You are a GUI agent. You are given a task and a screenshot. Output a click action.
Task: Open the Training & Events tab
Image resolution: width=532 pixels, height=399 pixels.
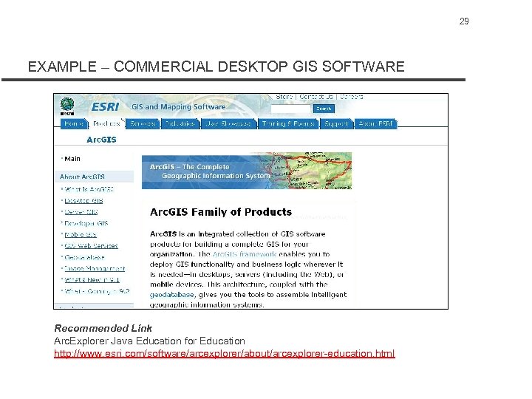(288, 123)
